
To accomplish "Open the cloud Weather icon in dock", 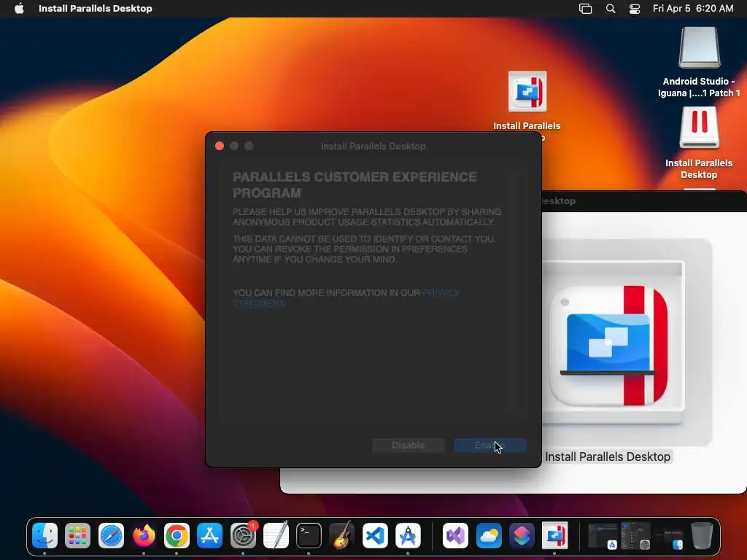I will pos(489,536).
